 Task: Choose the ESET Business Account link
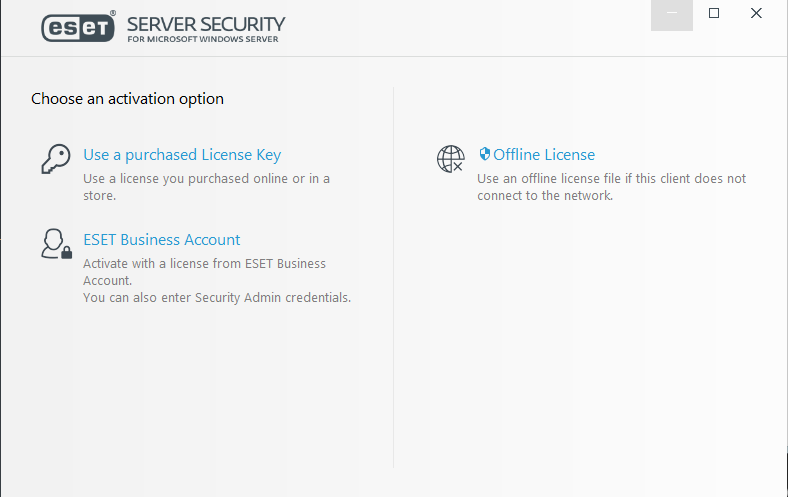162,240
